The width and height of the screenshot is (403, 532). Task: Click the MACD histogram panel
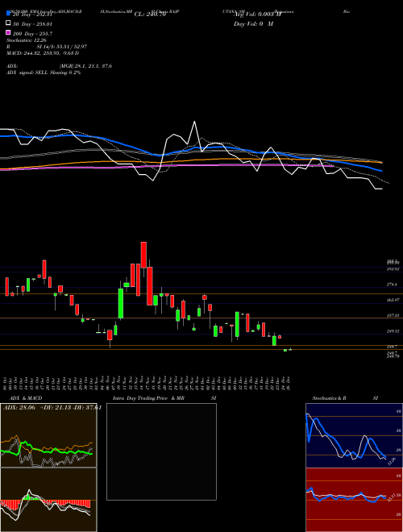(48, 500)
